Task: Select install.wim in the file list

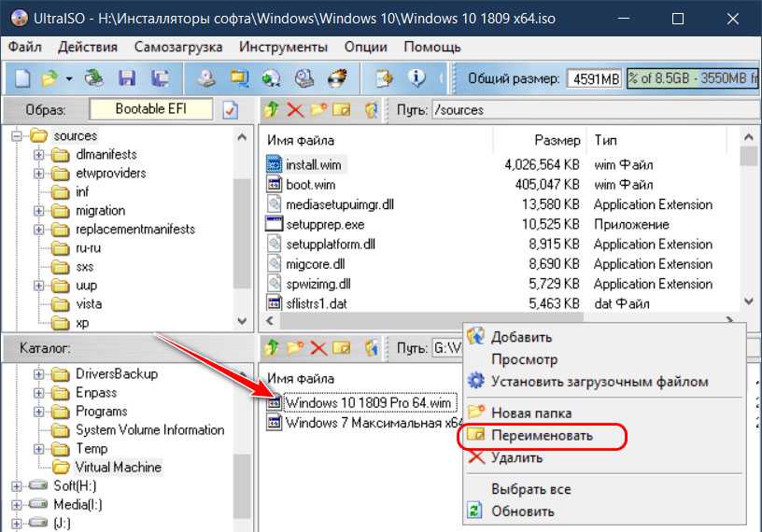Action: click(313, 165)
